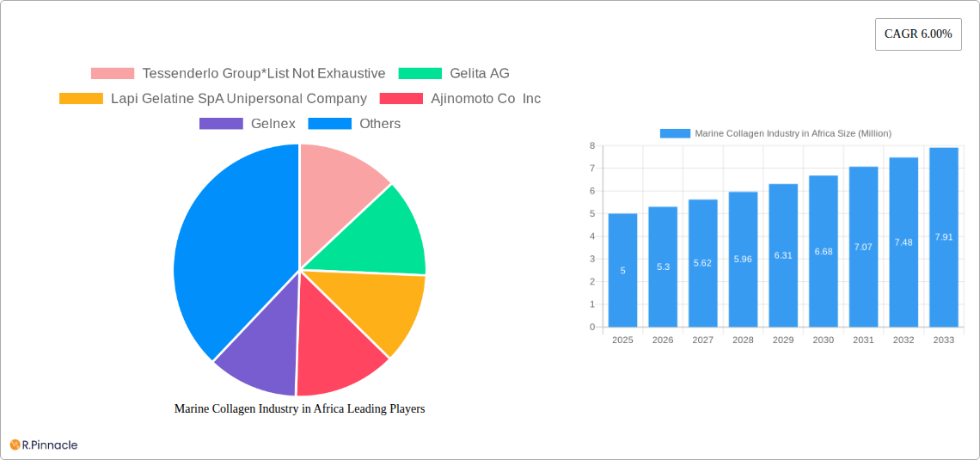Screen dimensions: 980x460
Task: Click the 2028 bar showing 5.96
Action: tap(743, 260)
